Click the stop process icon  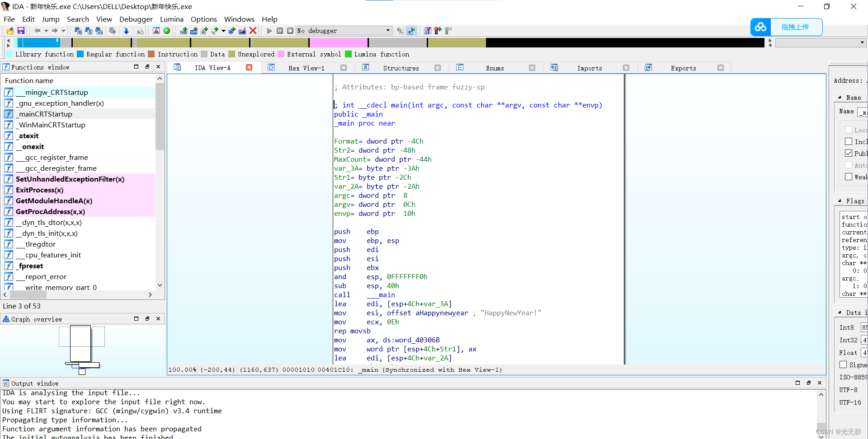pyautogui.click(x=290, y=31)
